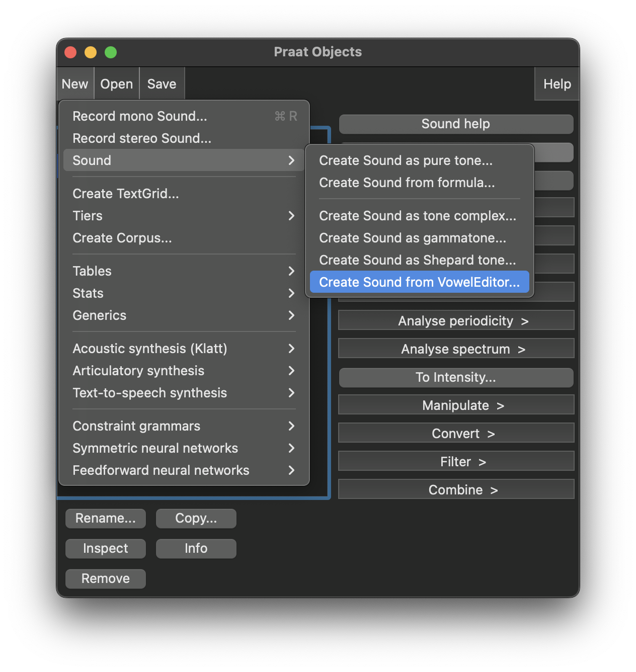This screenshot has height=672, width=636.
Task: Open the Save menu
Action: click(x=162, y=84)
